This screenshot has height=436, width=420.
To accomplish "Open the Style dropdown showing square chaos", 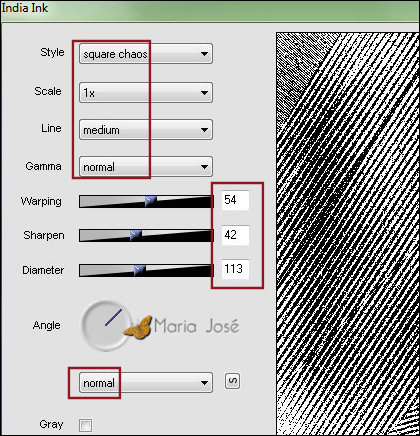I will [x=146, y=53].
